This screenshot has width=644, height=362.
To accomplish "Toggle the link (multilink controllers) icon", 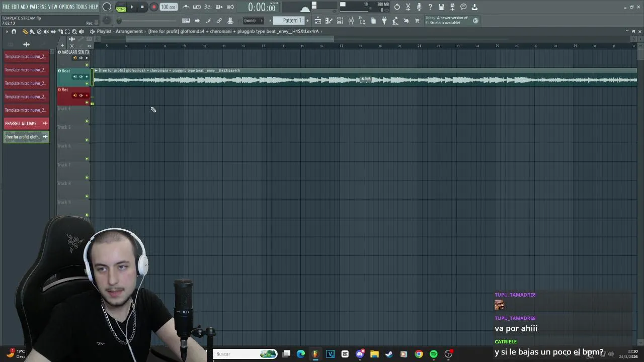I will 219,21.
